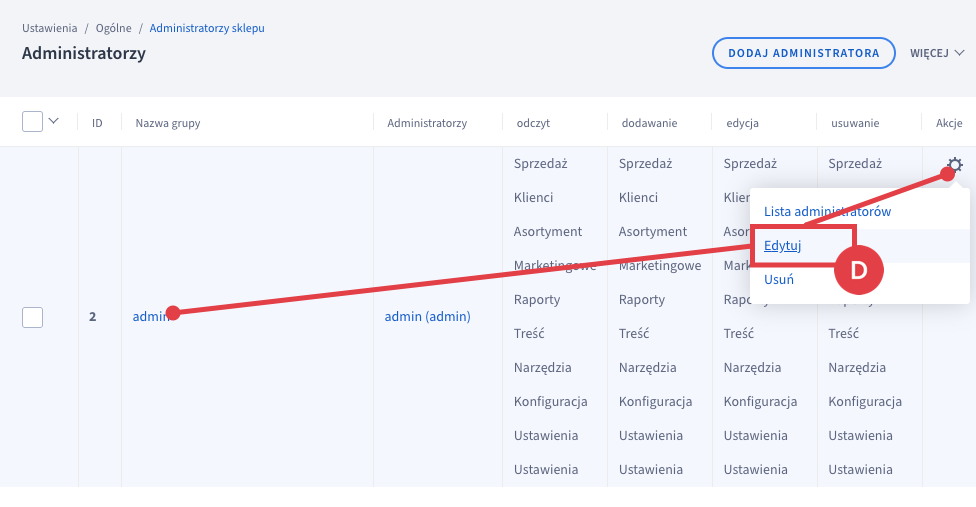
Task: Select Lista administratorów menu entry
Action: click(827, 212)
